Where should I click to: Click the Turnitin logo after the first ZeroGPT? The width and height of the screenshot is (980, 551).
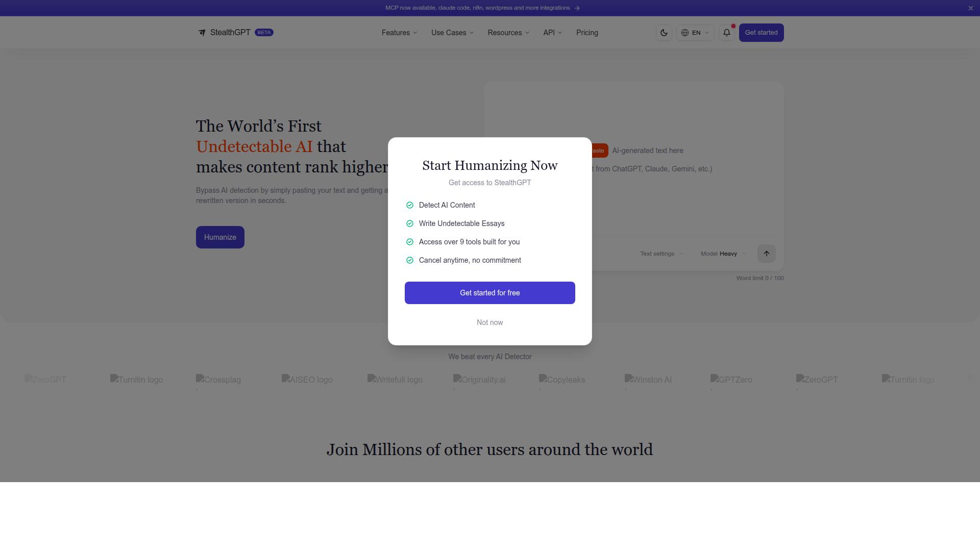pyautogui.click(x=137, y=380)
